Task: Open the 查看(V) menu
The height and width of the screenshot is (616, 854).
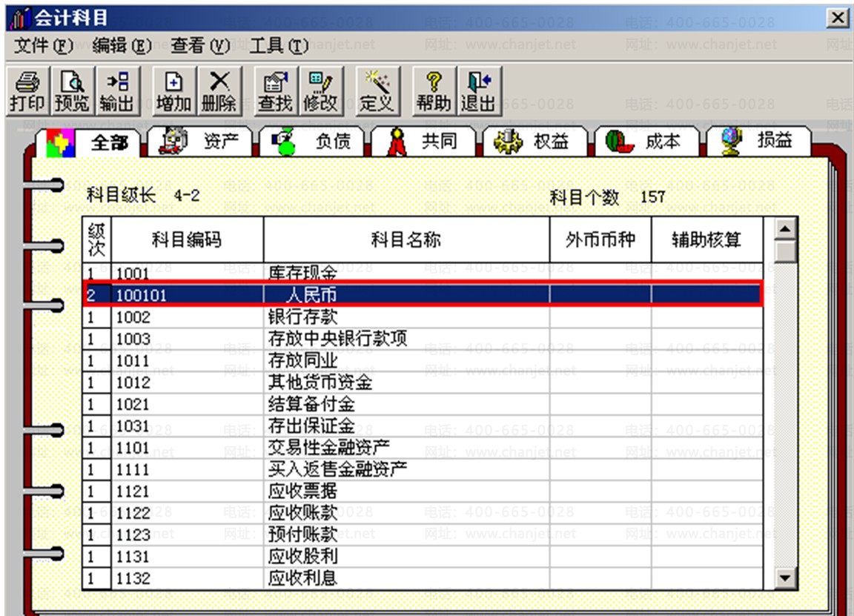Action: point(200,46)
